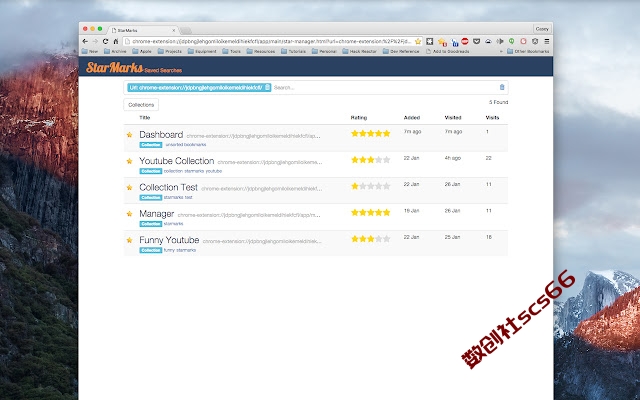Open the Funny Youtube bookmark title
The height and width of the screenshot is (400, 640).
(169, 240)
